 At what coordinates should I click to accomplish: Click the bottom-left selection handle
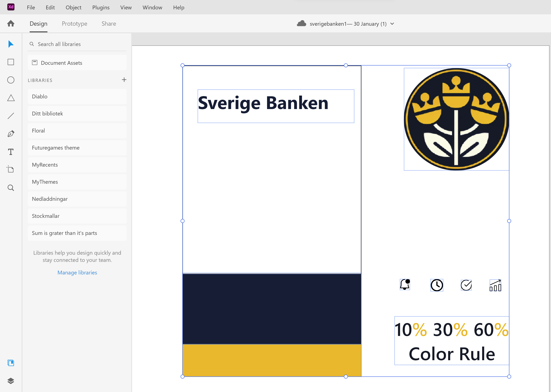[183, 377]
